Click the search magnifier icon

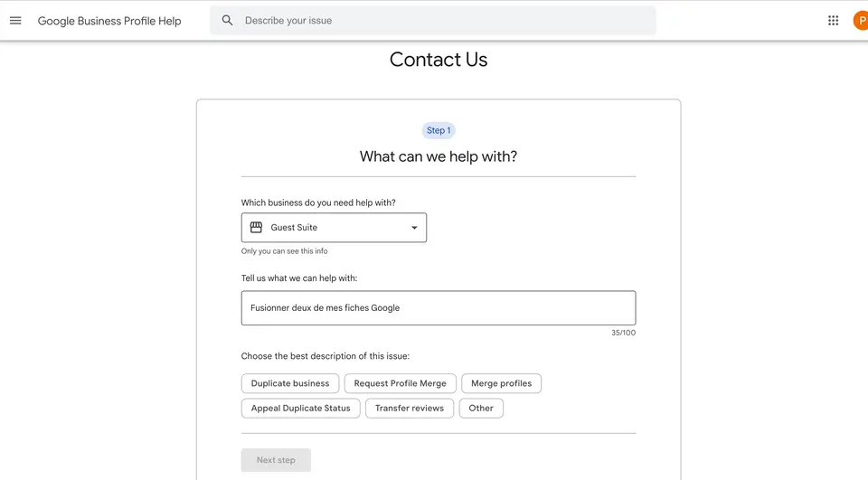(x=227, y=21)
